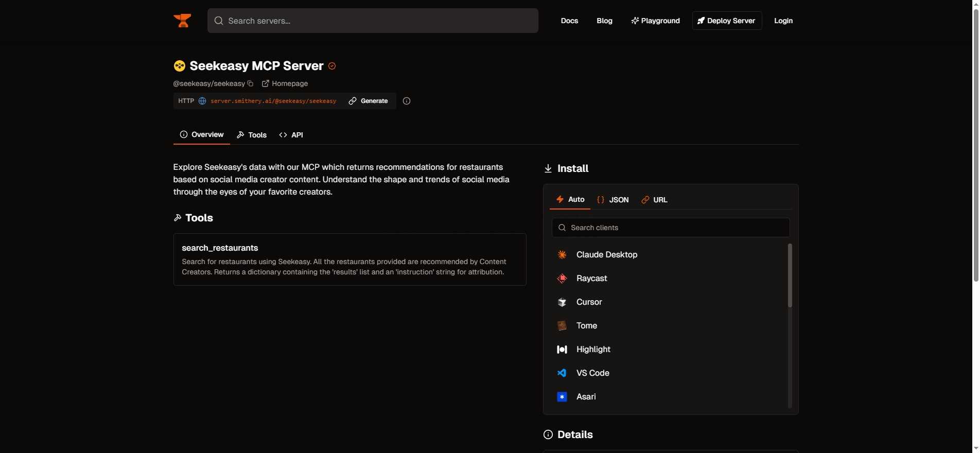Viewport: 980px width, 453px height.
Task: Click the Highlight client icon
Action: click(x=562, y=350)
